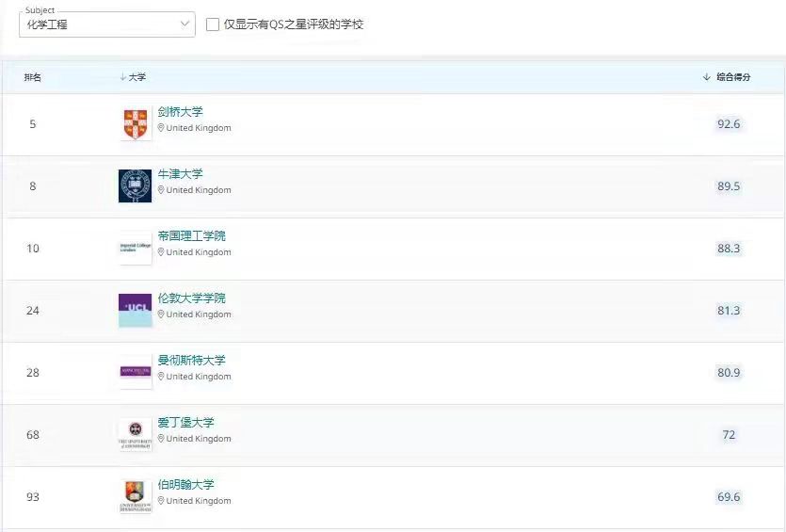Click the location pin under 爱丁堡大学

161,439
